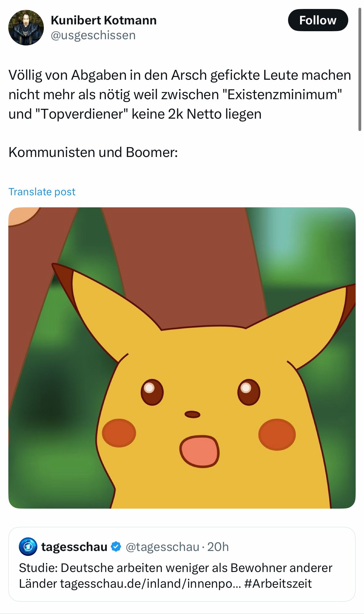Open Kunibert Kotmann's profile avatar
Screen dimensions: 364x614
26,28
